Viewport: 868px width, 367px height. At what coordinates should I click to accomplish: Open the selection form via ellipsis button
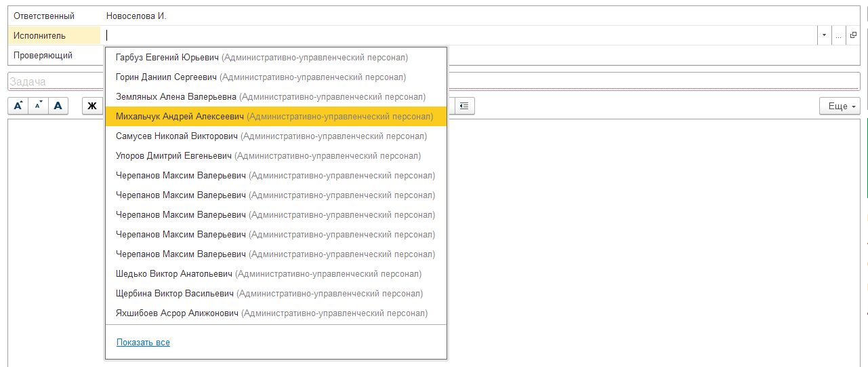[839, 35]
